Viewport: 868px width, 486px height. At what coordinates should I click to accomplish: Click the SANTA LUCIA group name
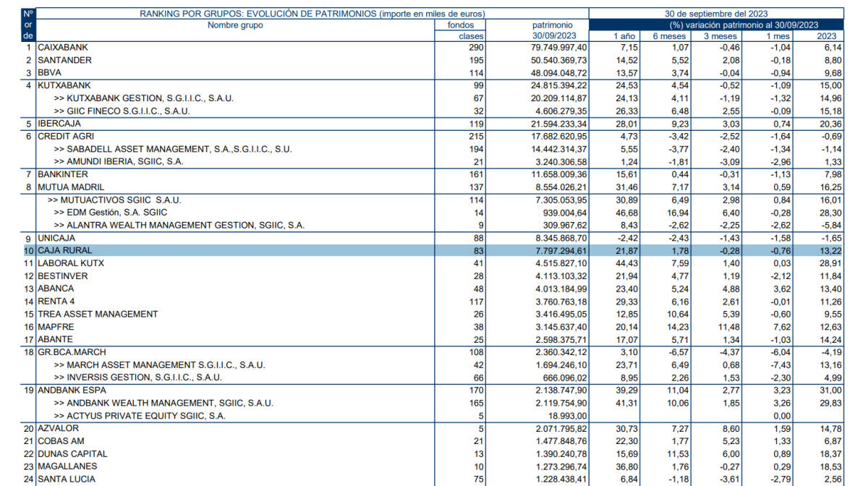pos(67,479)
